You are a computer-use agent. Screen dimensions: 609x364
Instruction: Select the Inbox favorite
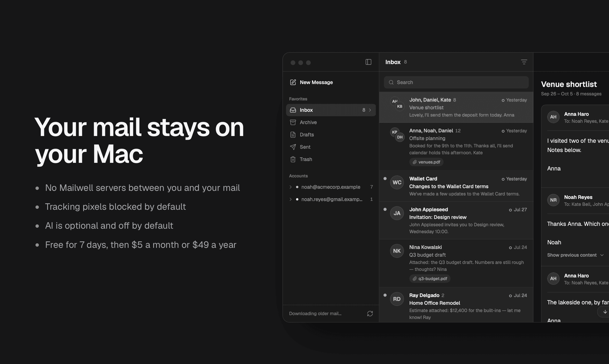[331, 110]
